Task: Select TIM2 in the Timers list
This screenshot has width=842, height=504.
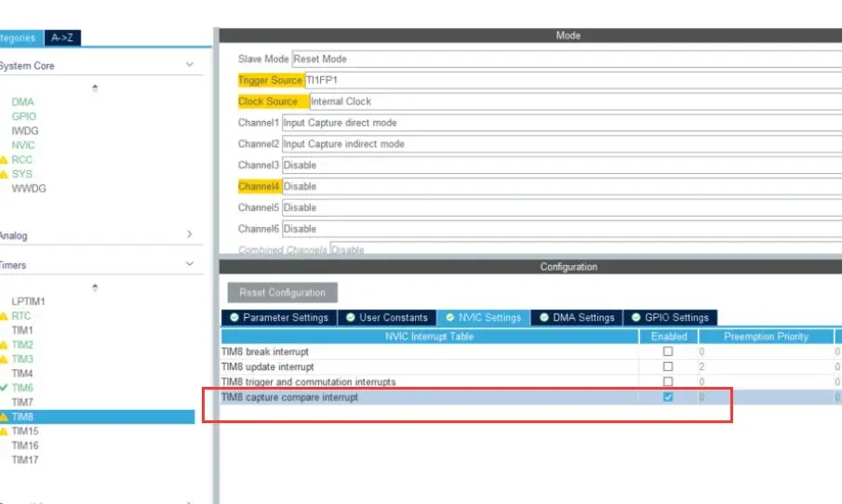Action: (22, 344)
